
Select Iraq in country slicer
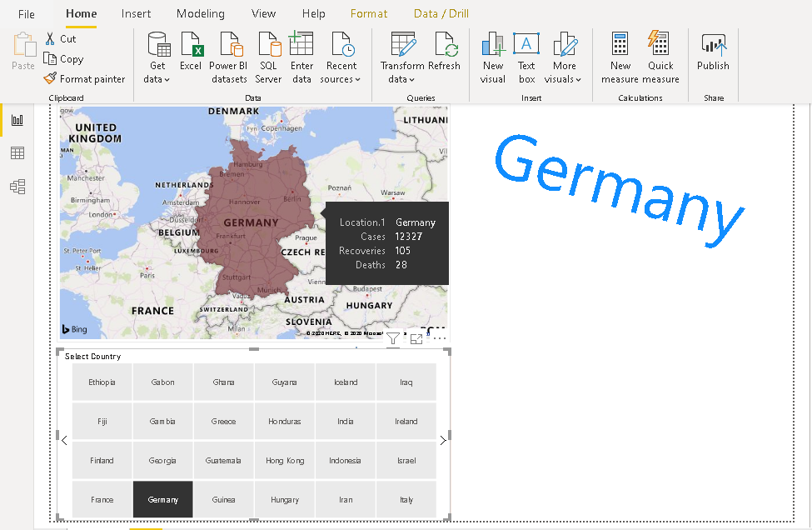pos(406,382)
